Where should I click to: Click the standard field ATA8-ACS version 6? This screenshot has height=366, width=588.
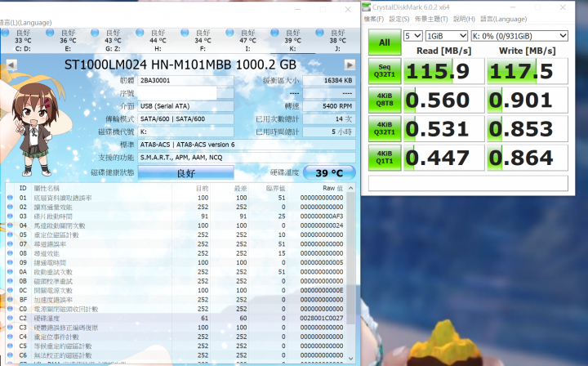(x=247, y=145)
